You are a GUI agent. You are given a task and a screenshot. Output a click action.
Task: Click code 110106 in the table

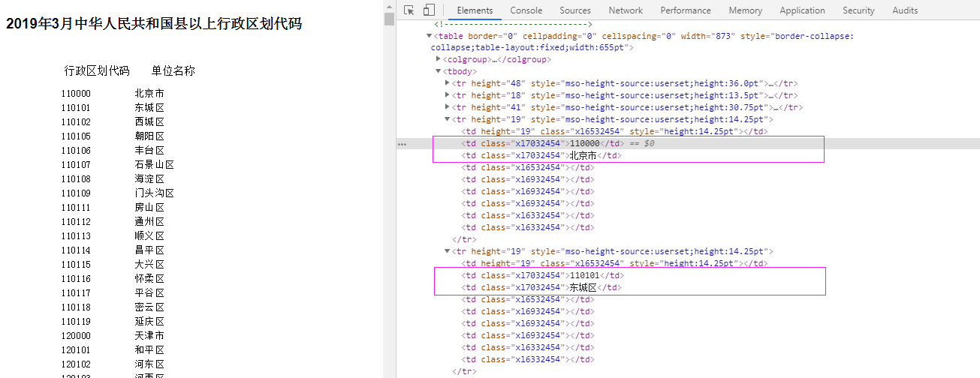pyautogui.click(x=76, y=151)
